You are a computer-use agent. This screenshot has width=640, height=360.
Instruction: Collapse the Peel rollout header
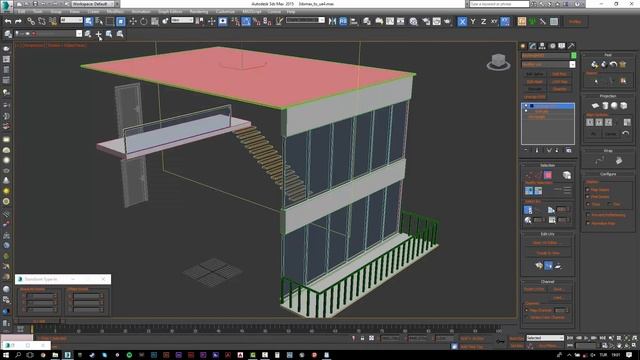[x=608, y=55]
